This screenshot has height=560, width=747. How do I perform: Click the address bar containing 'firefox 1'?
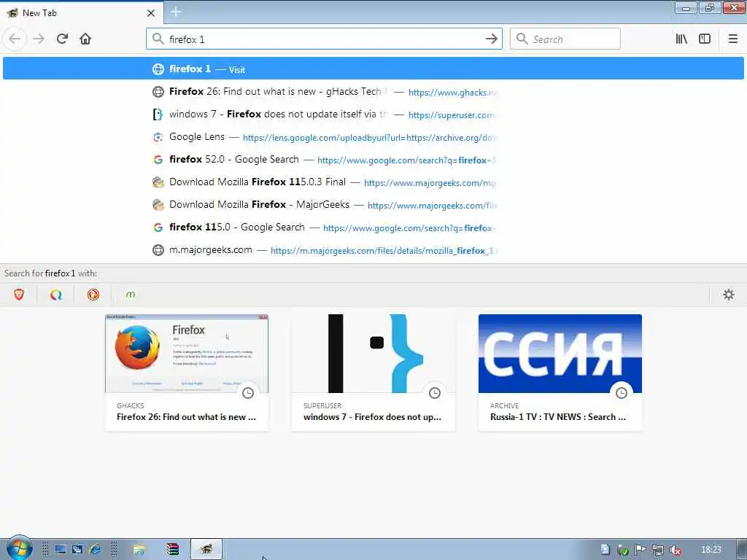point(324,39)
